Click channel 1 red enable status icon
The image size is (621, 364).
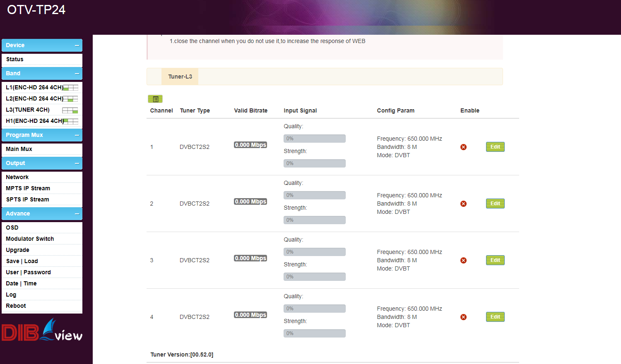point(463,147)
